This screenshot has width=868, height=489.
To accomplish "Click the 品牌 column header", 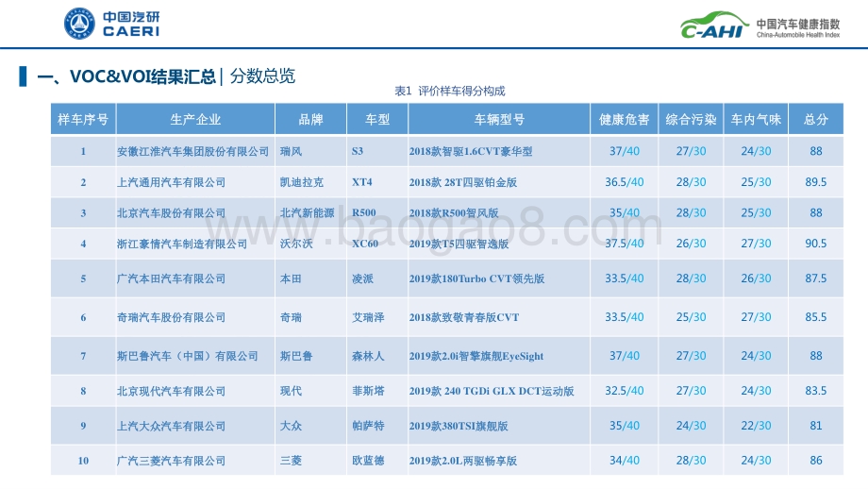I will point(310,119).
